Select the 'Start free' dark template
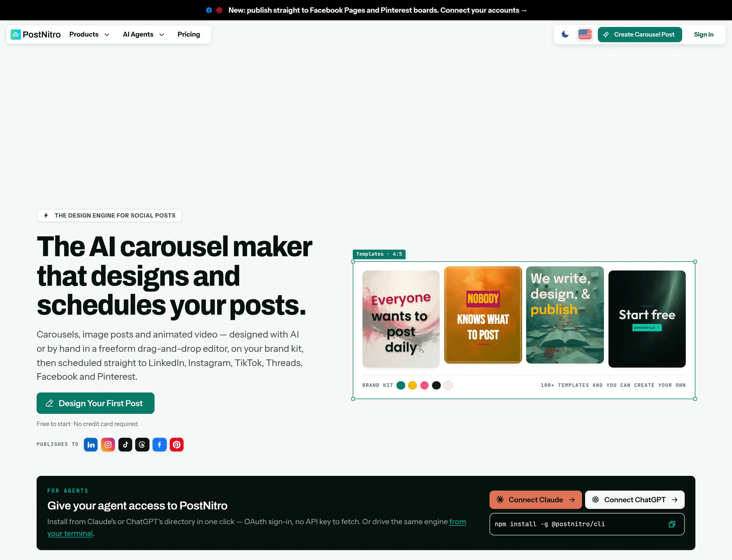 coord(647,319)
